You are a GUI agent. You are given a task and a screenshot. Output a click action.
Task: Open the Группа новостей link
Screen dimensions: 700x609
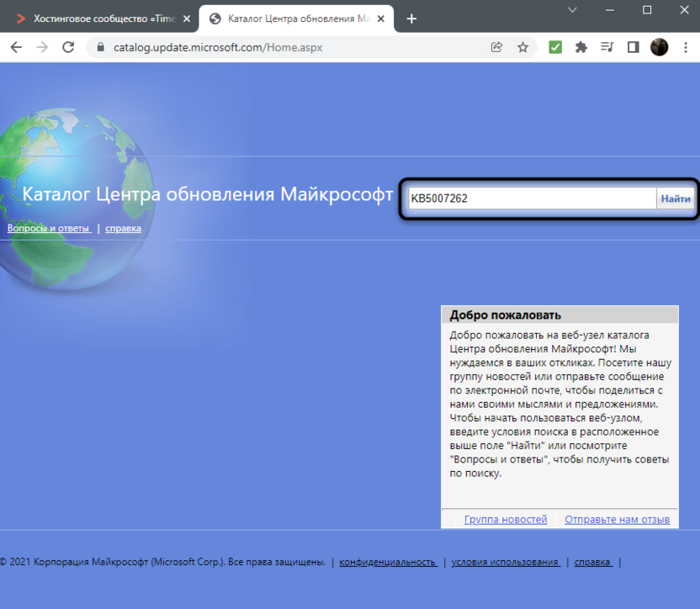pos(505,520)
